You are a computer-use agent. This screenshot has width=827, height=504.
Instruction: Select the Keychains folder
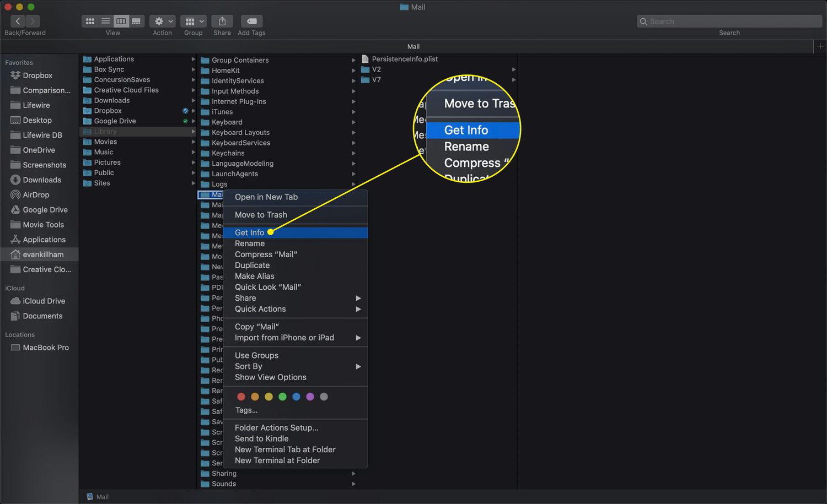[228, 153]
